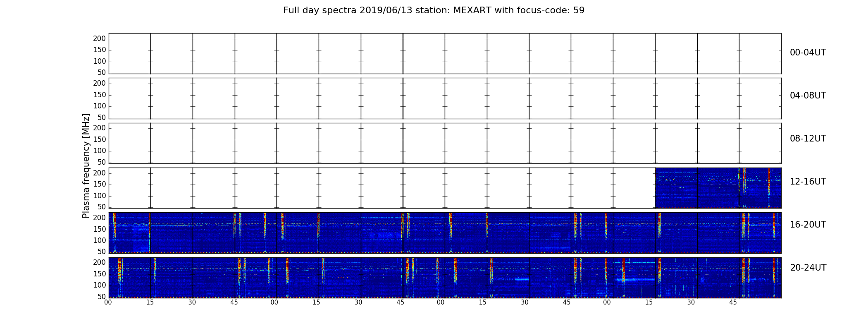
Task: Click the 16-20UT row label
Action: 808,225
